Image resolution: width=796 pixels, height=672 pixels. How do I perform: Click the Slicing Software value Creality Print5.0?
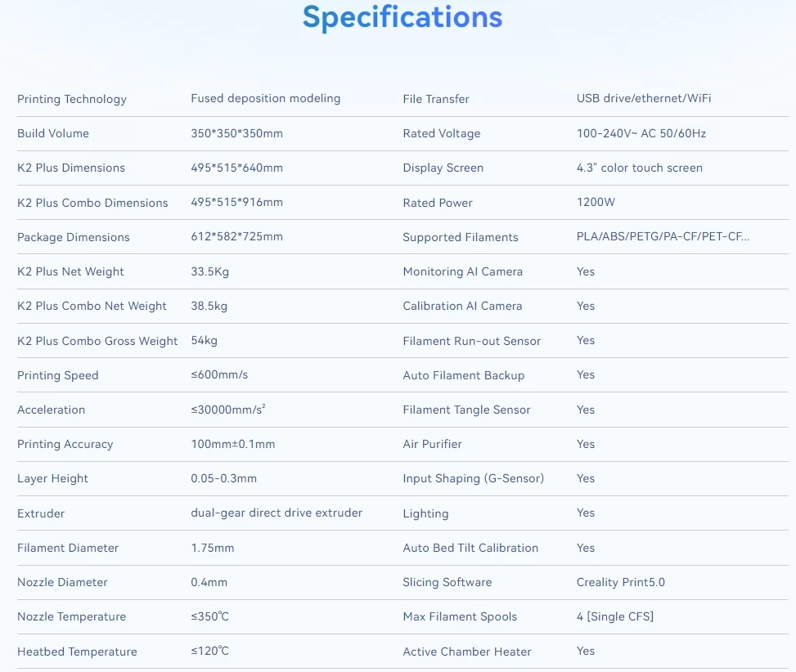pos(620,582)
